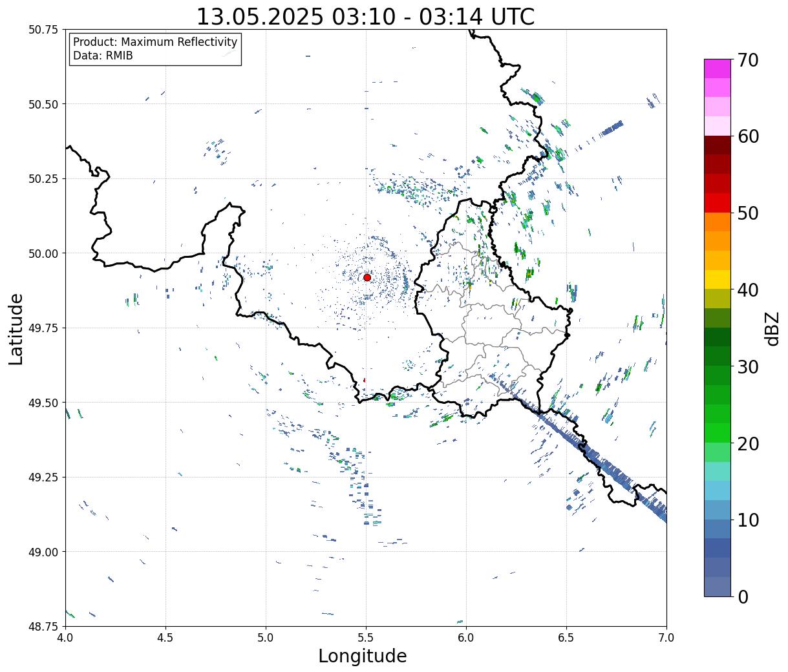Click the longitude tick label 6.5
The width and height of the screenshot is (788, 672).
click(x=566, y=638)
